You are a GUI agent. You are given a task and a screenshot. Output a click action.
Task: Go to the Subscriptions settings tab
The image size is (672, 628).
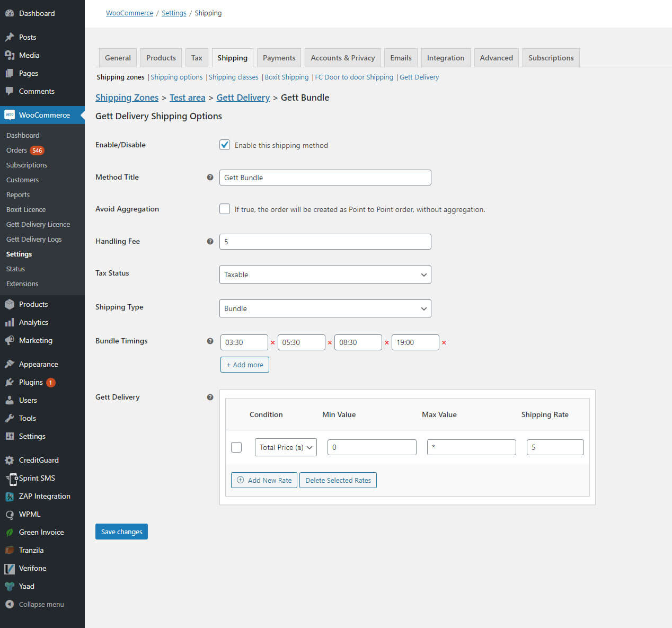click(x=551, y=58)
